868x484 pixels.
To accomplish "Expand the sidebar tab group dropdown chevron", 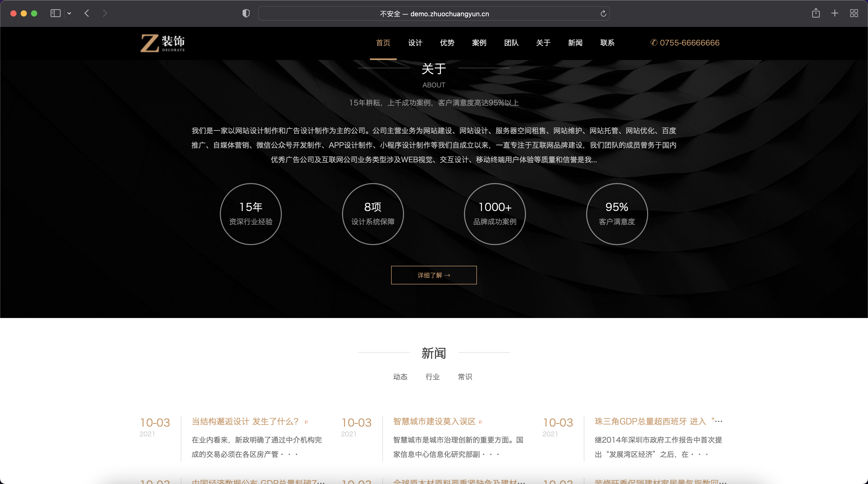I will pyautogui.click(x=69, y=13).
